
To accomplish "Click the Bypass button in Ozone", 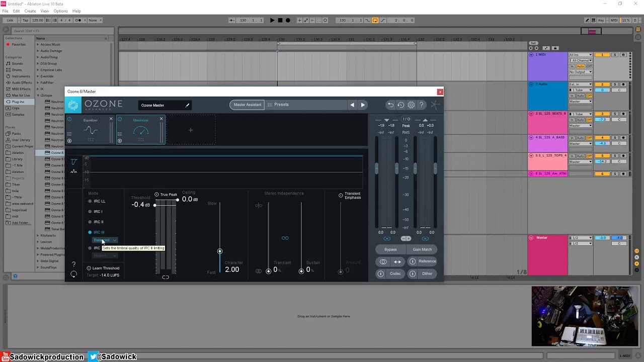I will point(390,249).
